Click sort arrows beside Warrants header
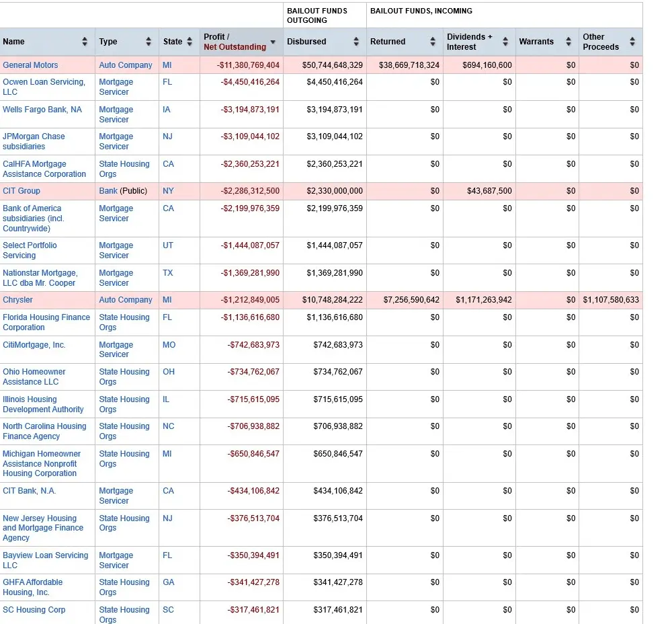The height and width of the screenshot is (624, 672). [x=569, y=42]
